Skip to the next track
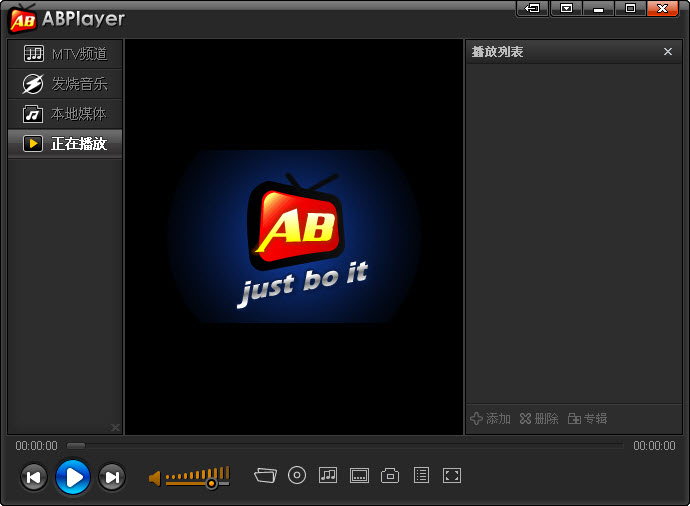 [x=112, y=477]
